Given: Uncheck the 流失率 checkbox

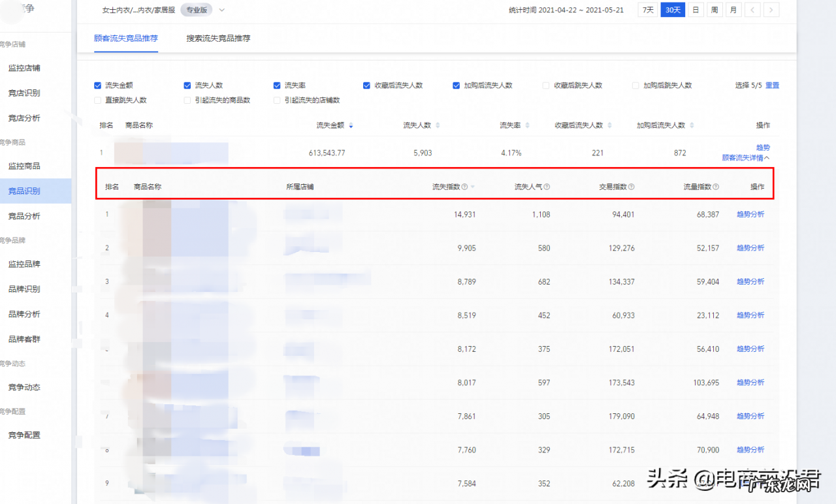Looking at the screenshot, I should click(277, 85).
